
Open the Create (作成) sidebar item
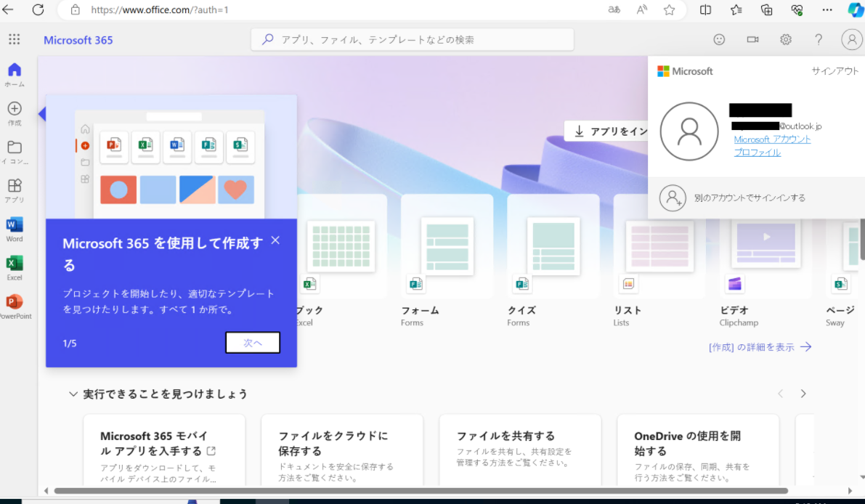point(15,113)
